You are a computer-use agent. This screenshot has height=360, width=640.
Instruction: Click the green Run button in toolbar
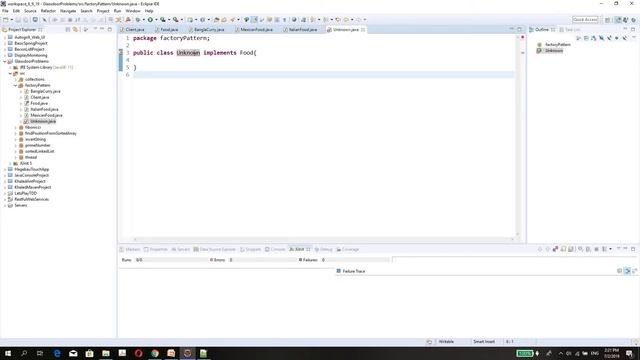pos(150,20)
